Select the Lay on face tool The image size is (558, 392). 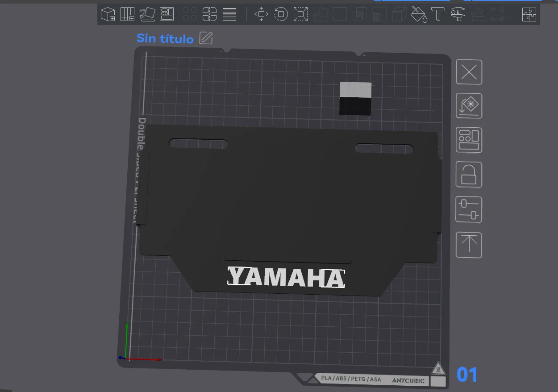[x=320, y=14]
